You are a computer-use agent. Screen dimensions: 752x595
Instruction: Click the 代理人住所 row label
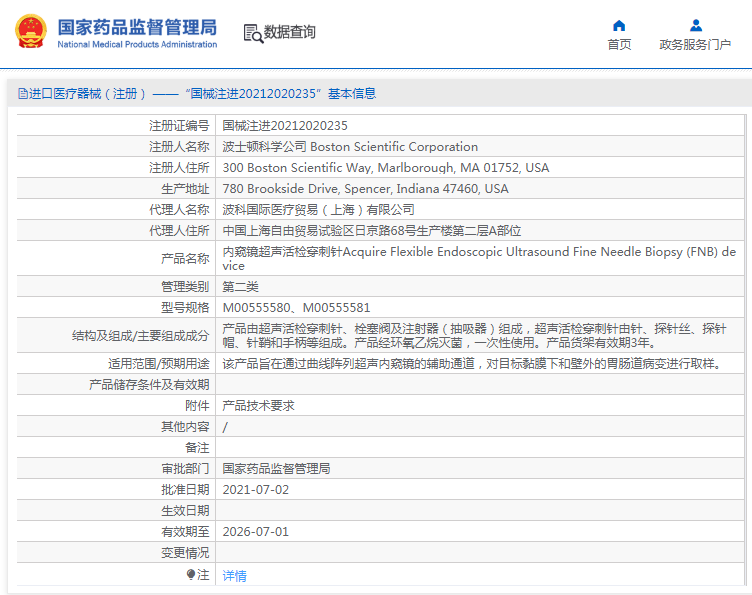pyautogui.click(x=179, y=231)
